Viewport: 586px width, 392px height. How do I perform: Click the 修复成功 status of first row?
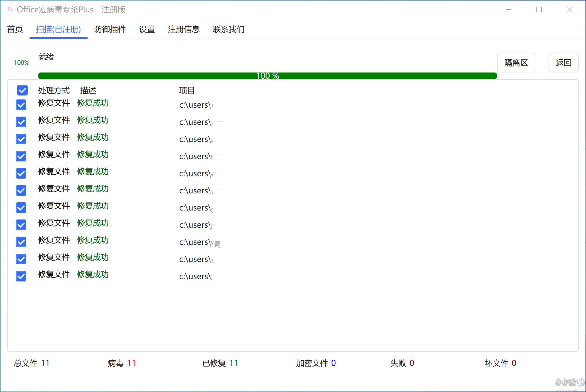(93, 103)
